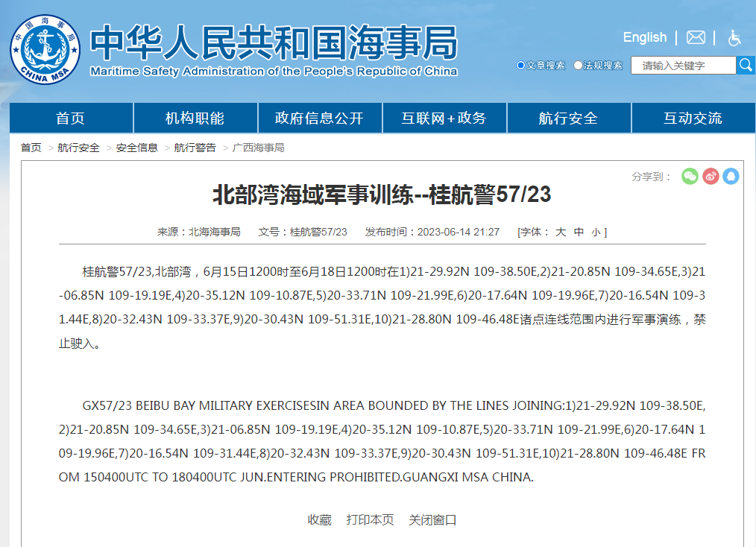
Task: Open the email envelope icon
Action: pos(696,37)
